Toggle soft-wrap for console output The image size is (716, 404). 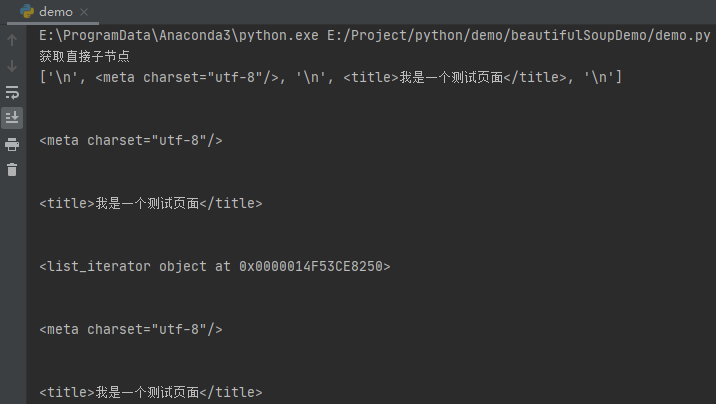[x=12, y=92]
